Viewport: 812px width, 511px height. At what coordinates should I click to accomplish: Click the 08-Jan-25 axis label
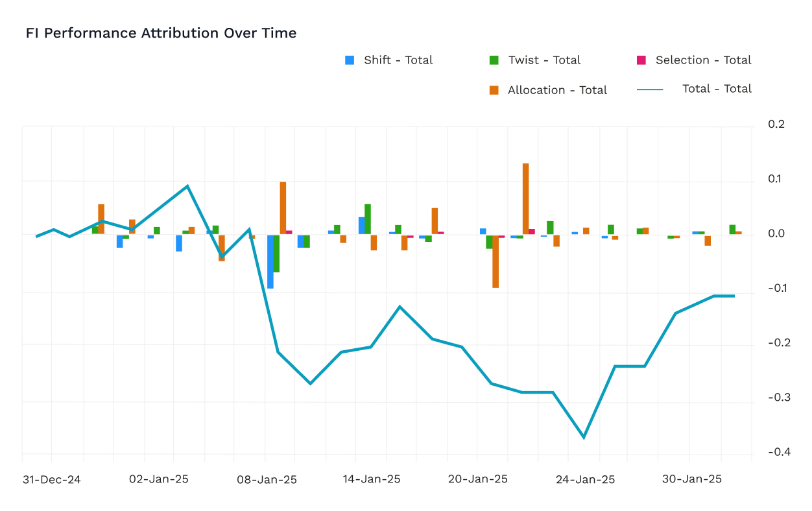pos(267,480)
